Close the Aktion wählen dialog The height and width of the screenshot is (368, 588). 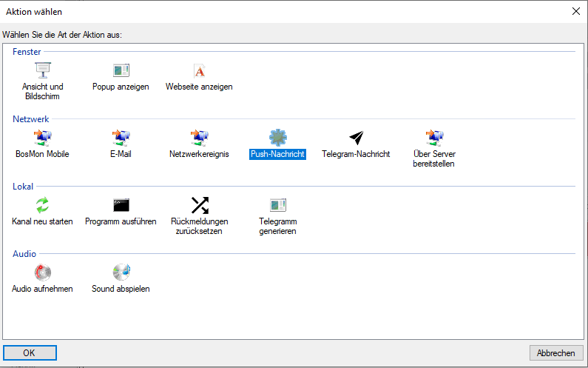(575, 11)
